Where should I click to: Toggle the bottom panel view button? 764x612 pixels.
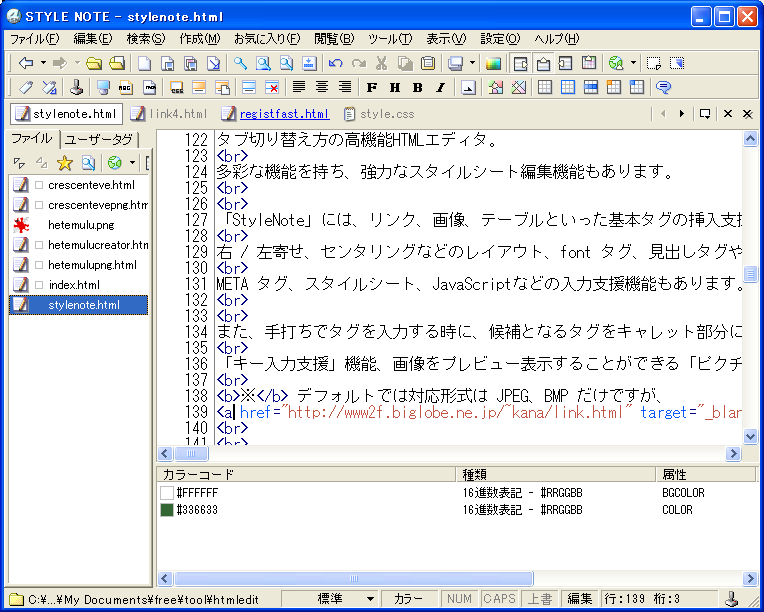point(543,63)
